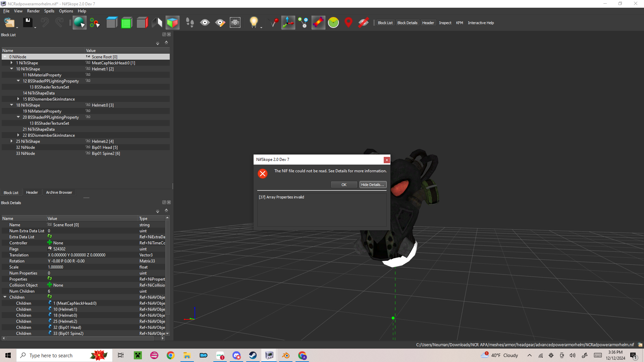This screenshot has height=362, width=644.
Task: Switch to top view blue-top cube
Action: point(112,23)
